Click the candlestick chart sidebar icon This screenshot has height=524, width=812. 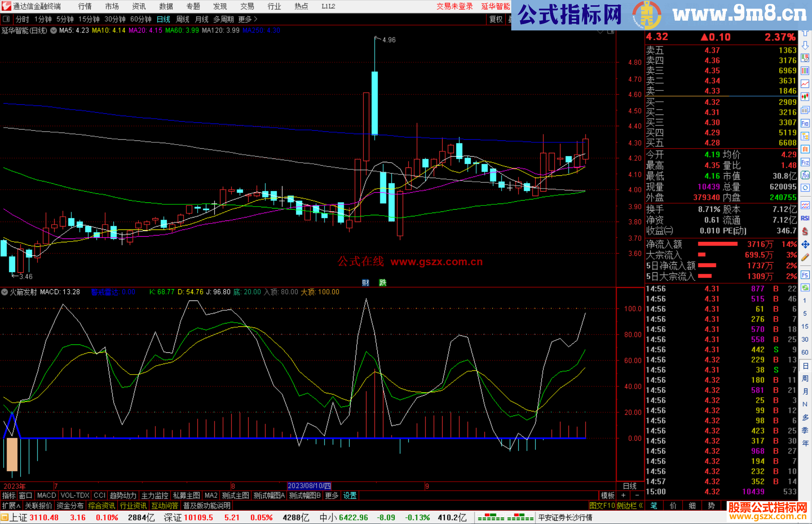point(805,97)
